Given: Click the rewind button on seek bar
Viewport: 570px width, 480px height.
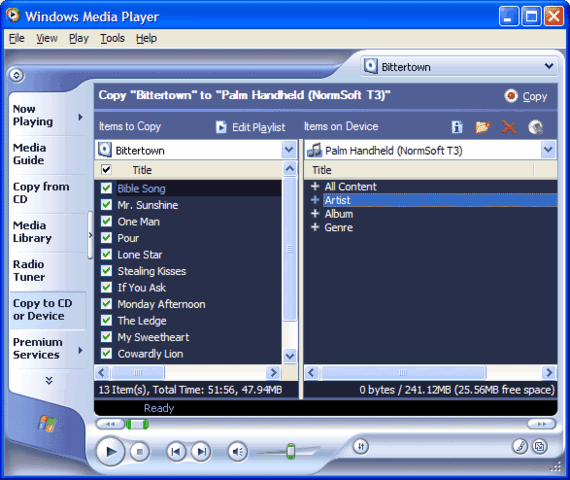Looking at the screenshot, I should click(110, 424).
